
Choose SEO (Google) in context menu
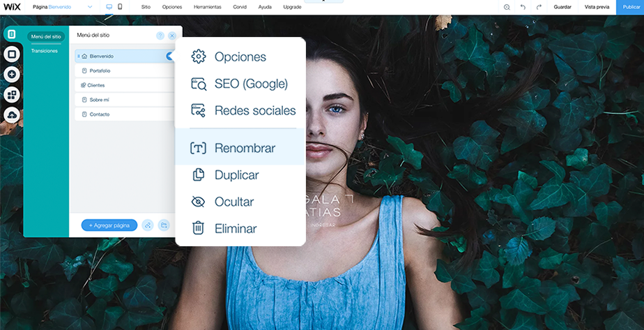pyautogui.click(x=240, y=84)
